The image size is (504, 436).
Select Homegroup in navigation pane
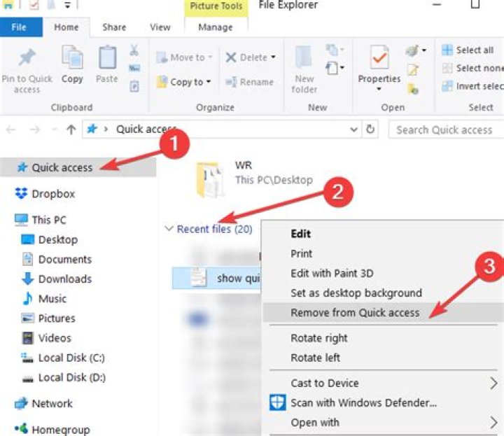(52, 429)
